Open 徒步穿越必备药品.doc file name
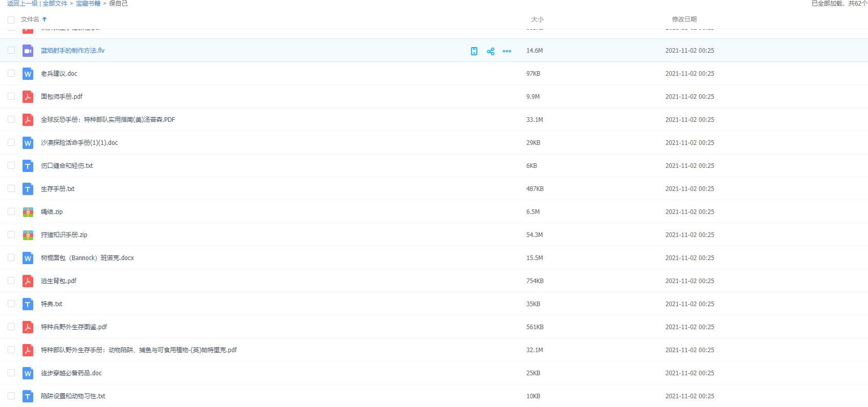 tap(71, 373)
